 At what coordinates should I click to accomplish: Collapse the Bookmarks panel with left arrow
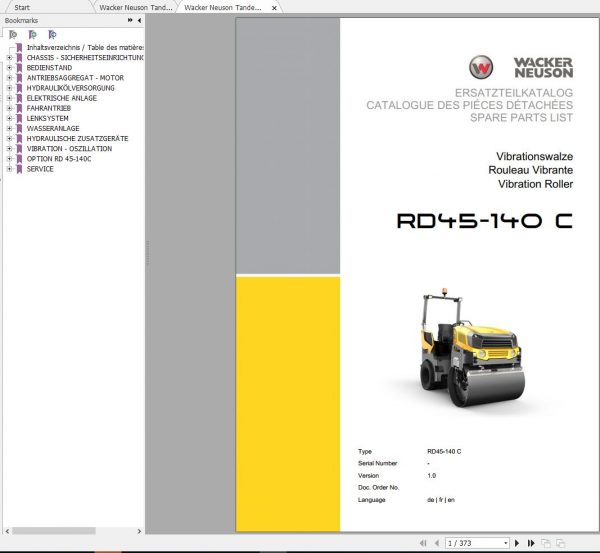[x=139, y=20]
